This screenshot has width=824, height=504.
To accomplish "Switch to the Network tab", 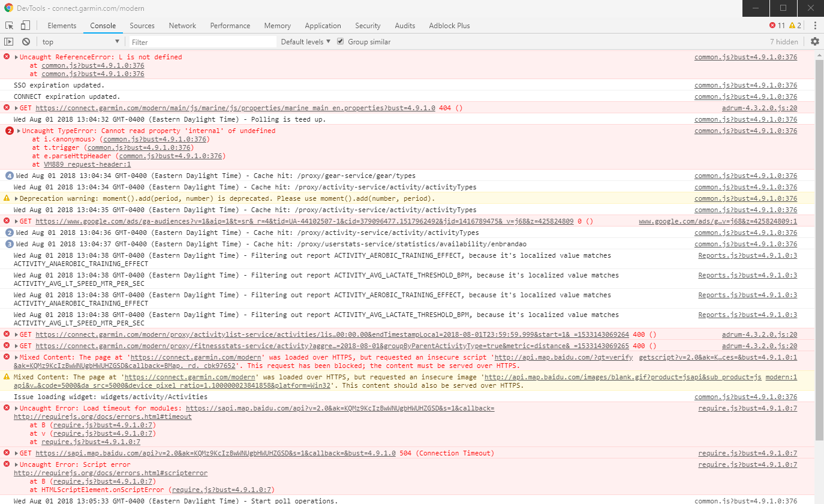I will [x=182, y=26].
